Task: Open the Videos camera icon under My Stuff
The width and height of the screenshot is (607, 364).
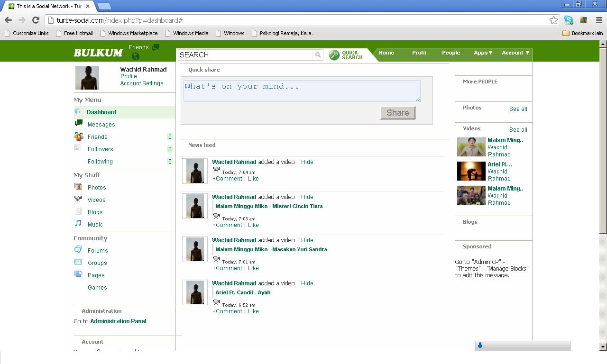Action: (79, 199)
